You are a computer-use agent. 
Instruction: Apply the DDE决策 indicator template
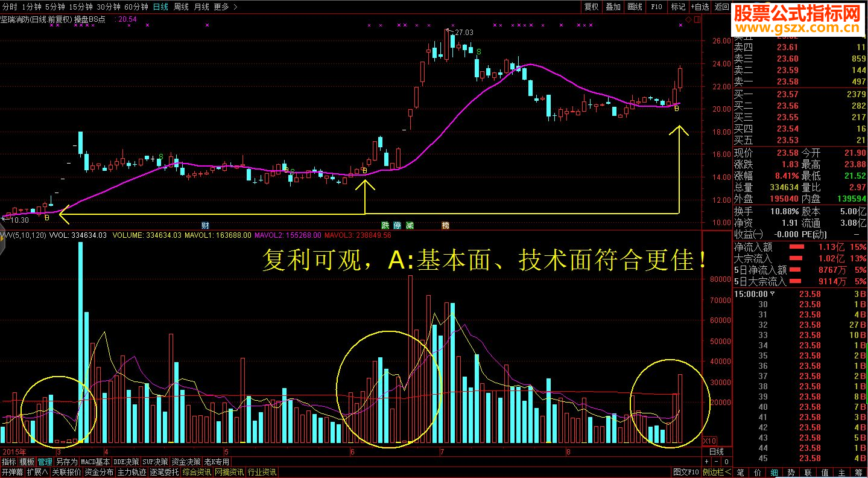pyautogui.click(x=126, y=462)
